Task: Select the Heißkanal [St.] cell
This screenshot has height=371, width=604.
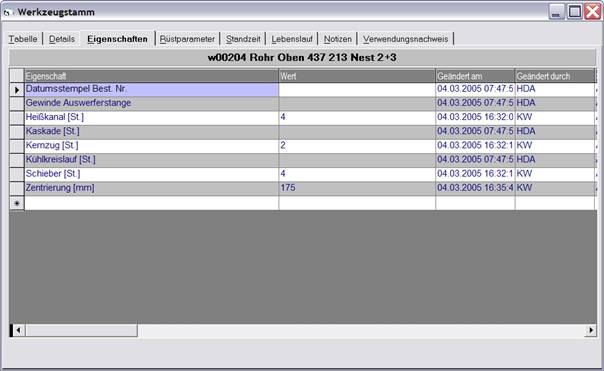Action: point(151,118)
